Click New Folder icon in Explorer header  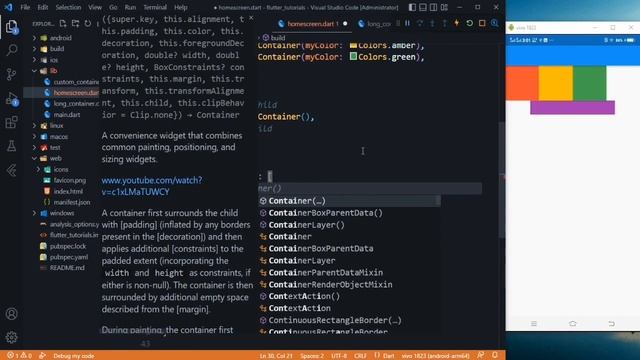coord(76,24)
